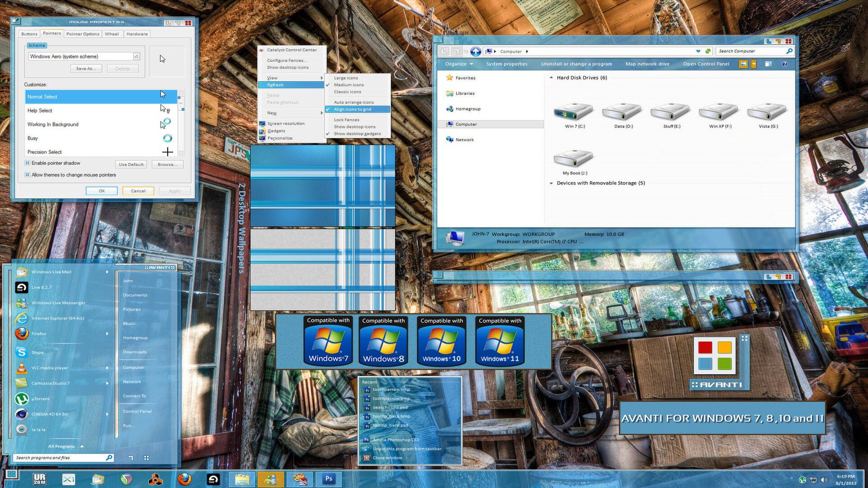Select the Vista (G:) drive
This screenshot has height=488, width=868.
(768, 115)
